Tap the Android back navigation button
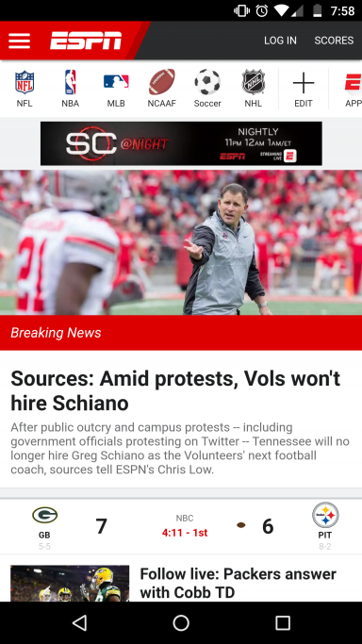The image size is (362, 644). coord(79,623)
